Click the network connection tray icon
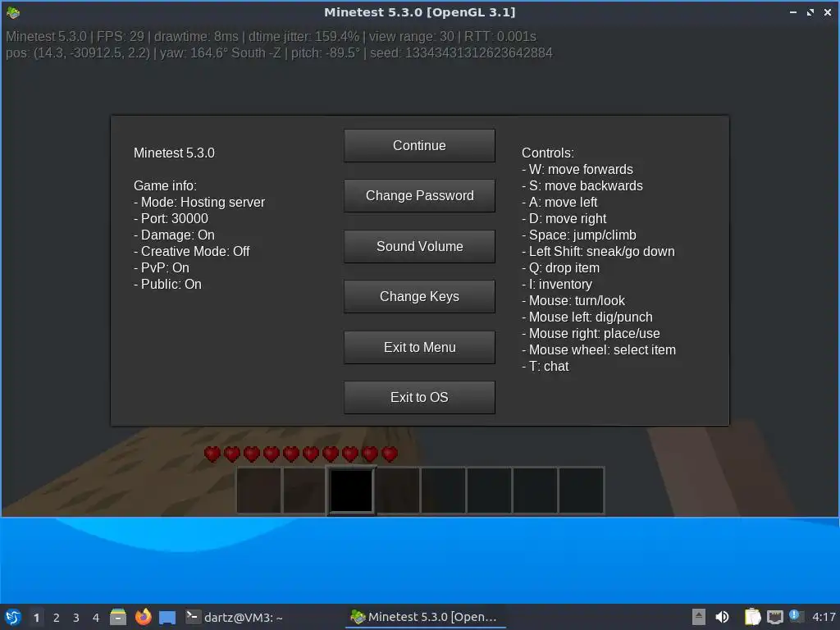The width and height of the screenshot is (840, 630). [774, 617]
